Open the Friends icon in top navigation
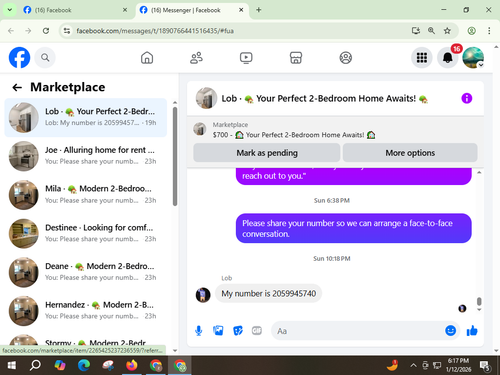This screenshot has width=500, height=375. pos(196,58)
